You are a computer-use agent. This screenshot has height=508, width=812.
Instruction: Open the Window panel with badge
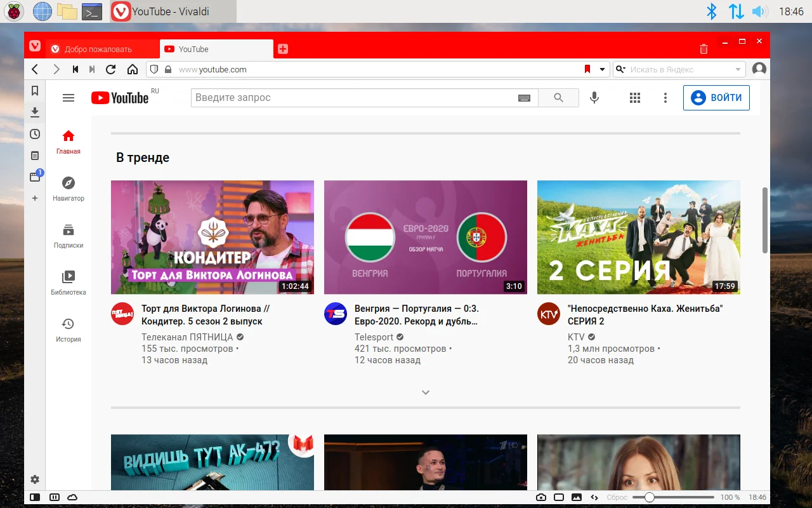(36, 177)
